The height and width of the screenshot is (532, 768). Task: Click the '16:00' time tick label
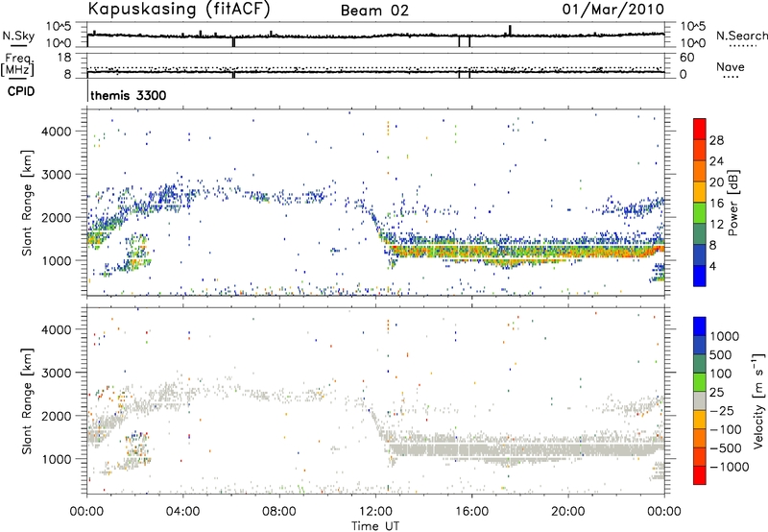471,512
